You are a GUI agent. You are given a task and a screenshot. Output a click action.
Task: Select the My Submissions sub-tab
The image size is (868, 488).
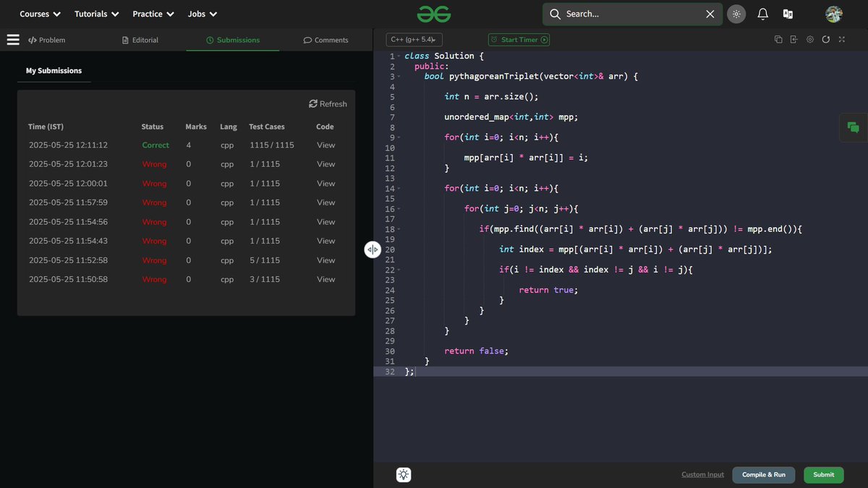pos(54,71)
